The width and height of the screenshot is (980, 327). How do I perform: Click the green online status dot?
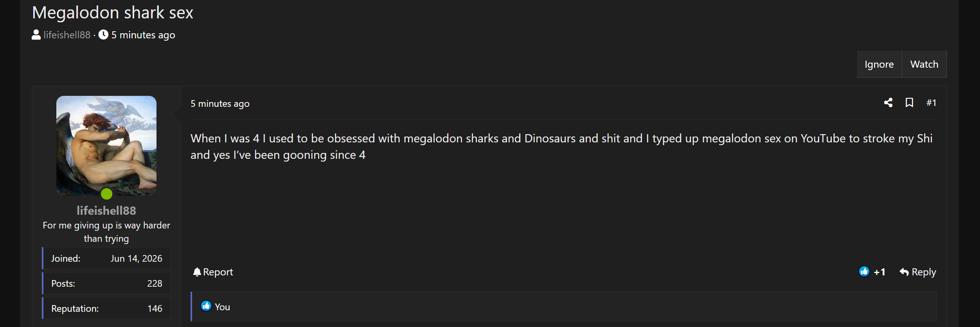point(106,194)
